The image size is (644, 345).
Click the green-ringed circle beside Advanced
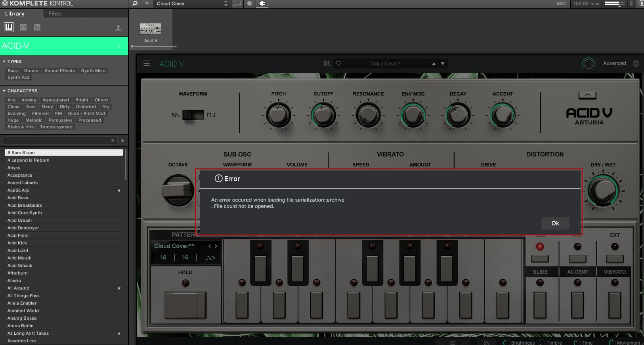(589, 63)
